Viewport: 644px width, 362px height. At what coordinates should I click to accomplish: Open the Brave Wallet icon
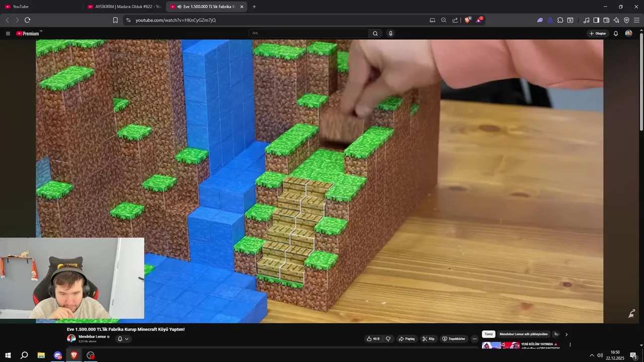point(606,20)
